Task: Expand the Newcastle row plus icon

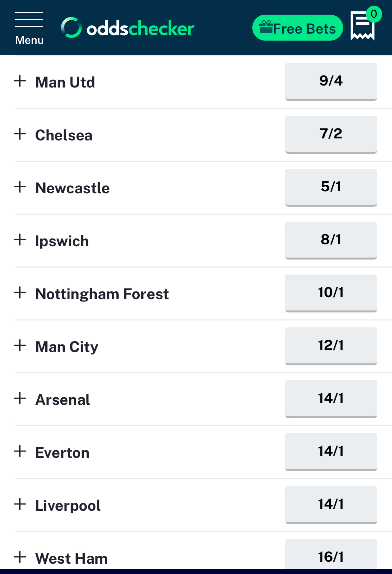Action: tap(20, 187)
